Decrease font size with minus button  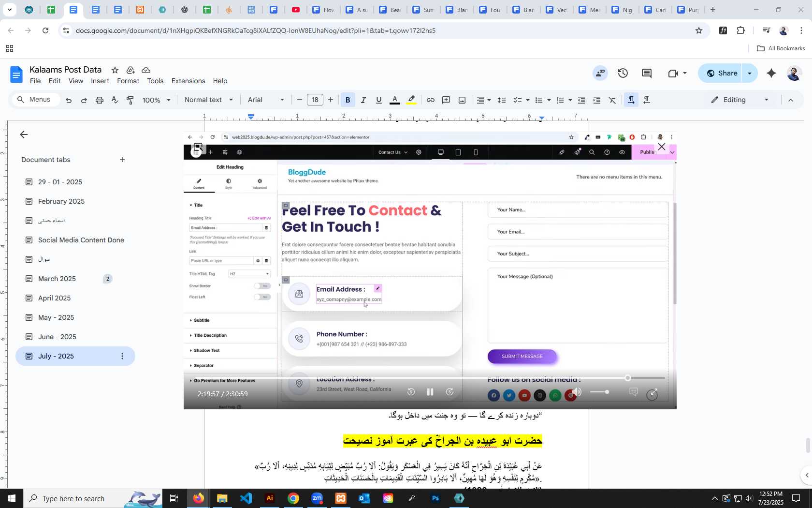(x=300, y=100)
